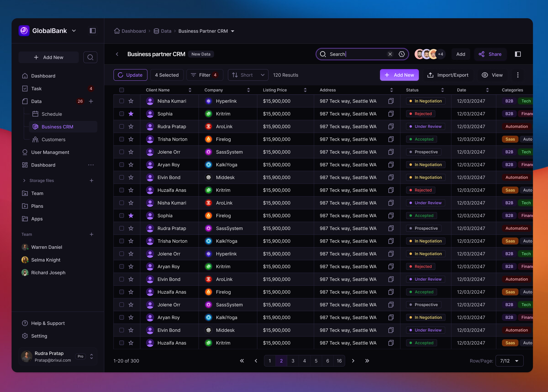
Task: Click the Add New button
Action: click(399, 75)
